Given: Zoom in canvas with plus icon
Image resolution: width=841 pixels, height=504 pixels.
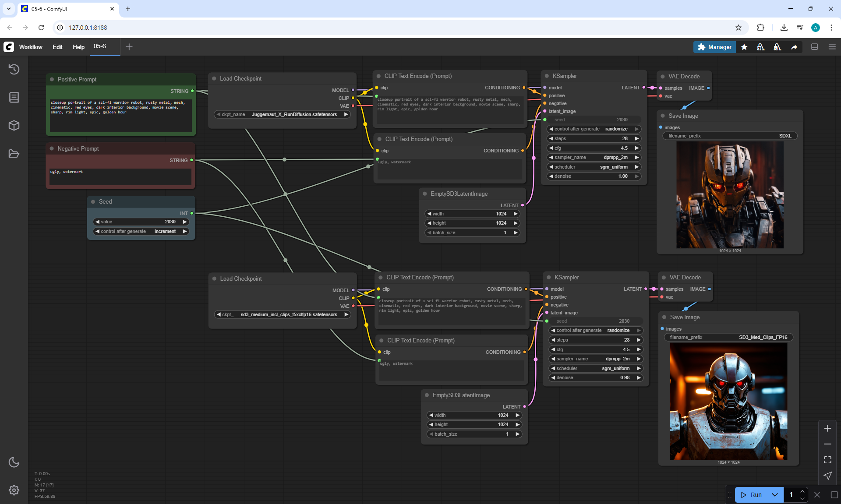Looking at the screenshot, I should (827, 428).
